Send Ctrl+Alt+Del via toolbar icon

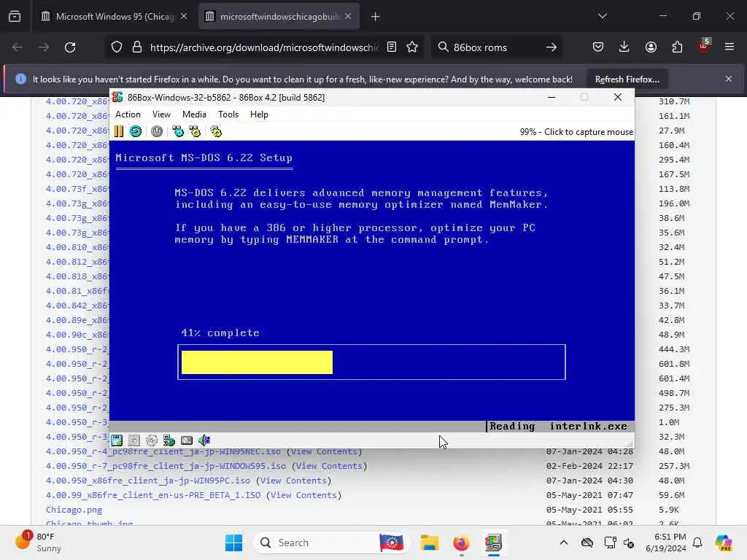(x=178, y=131)
